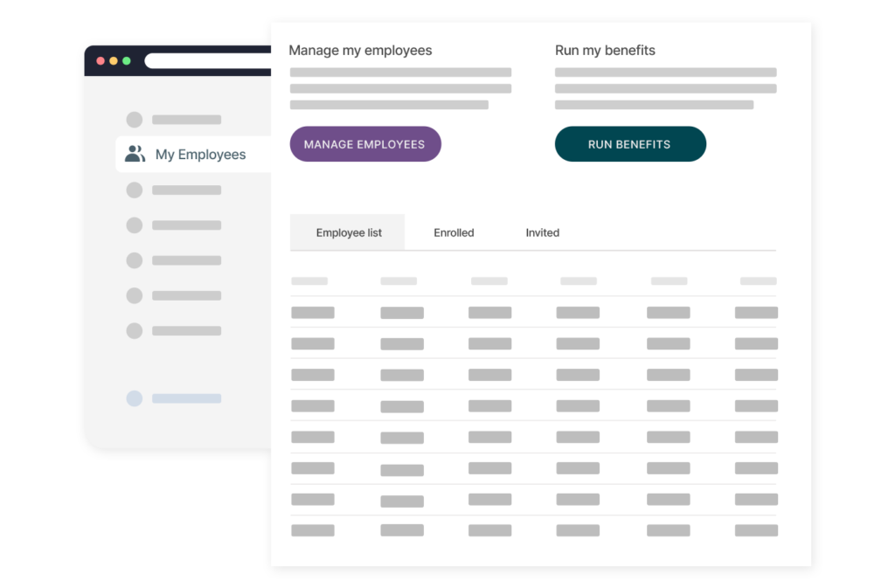Start the RUN BENEFITS action
Image resolution: width=895 pixels, height=588 pixels.
tap(630, 144)
